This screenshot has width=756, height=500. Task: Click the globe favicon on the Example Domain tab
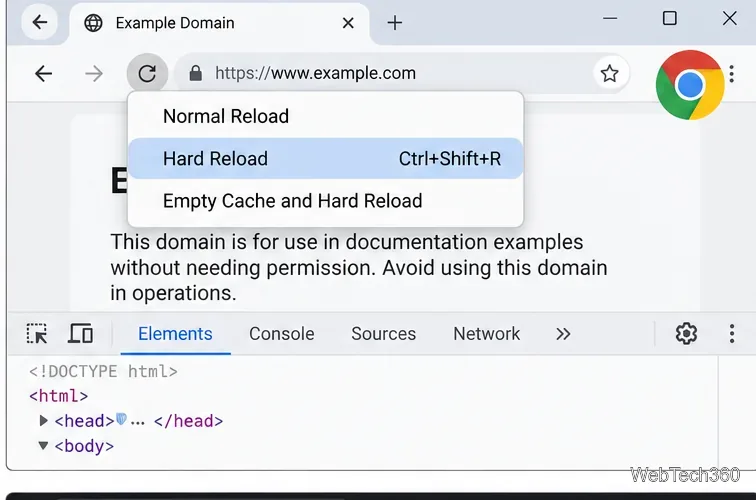93,23
